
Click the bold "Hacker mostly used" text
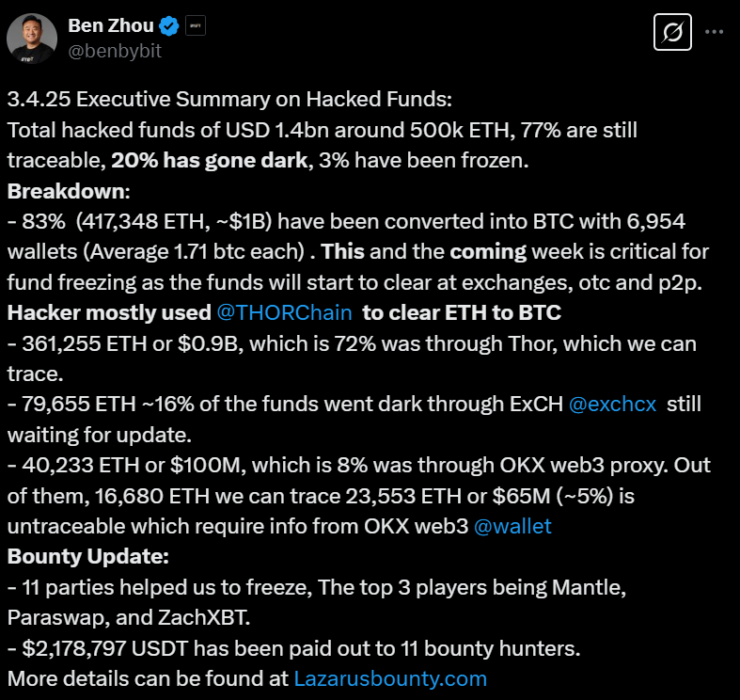(x=106, y=312)
